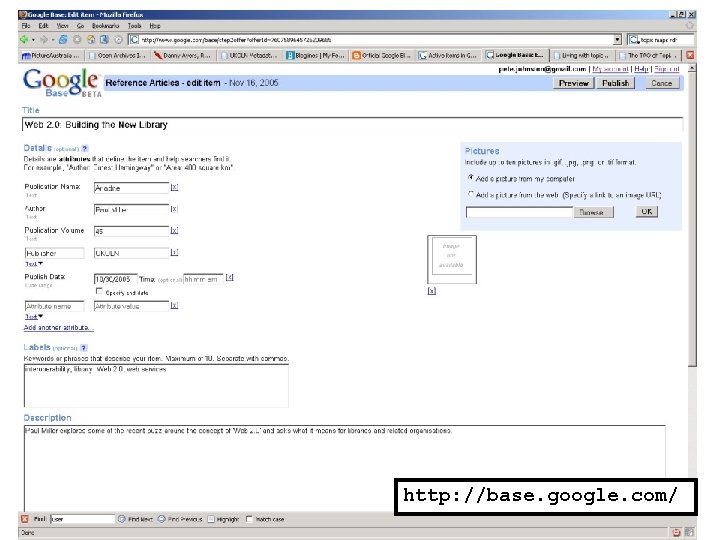Click the Google Base logo

point(62,83)
